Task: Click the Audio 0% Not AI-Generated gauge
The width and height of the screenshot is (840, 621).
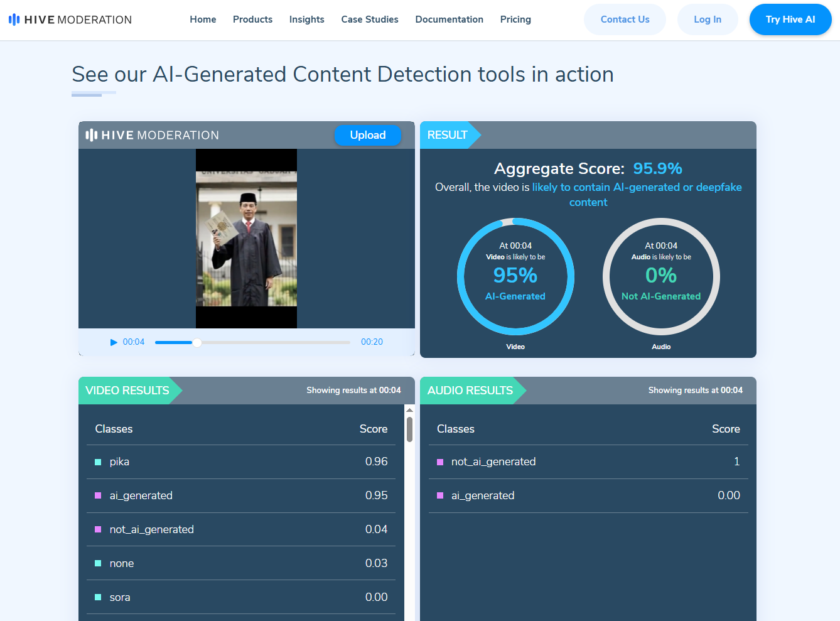Action: 661,276
